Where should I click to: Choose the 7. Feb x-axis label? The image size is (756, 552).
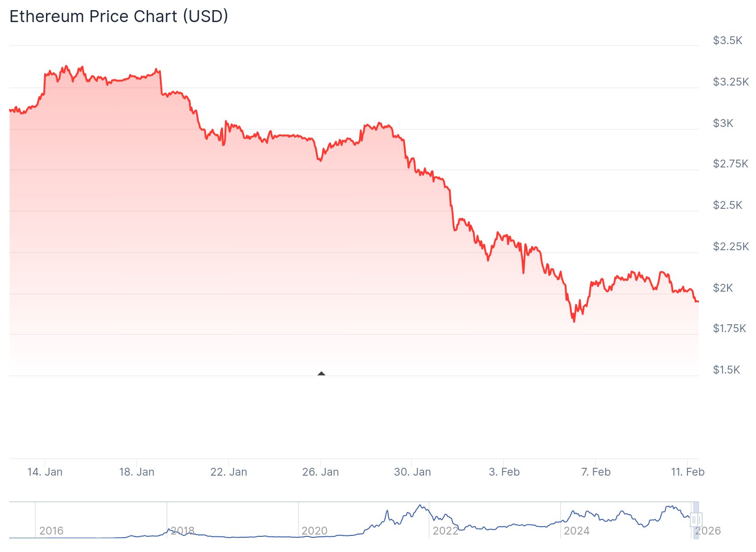[596, 472]
